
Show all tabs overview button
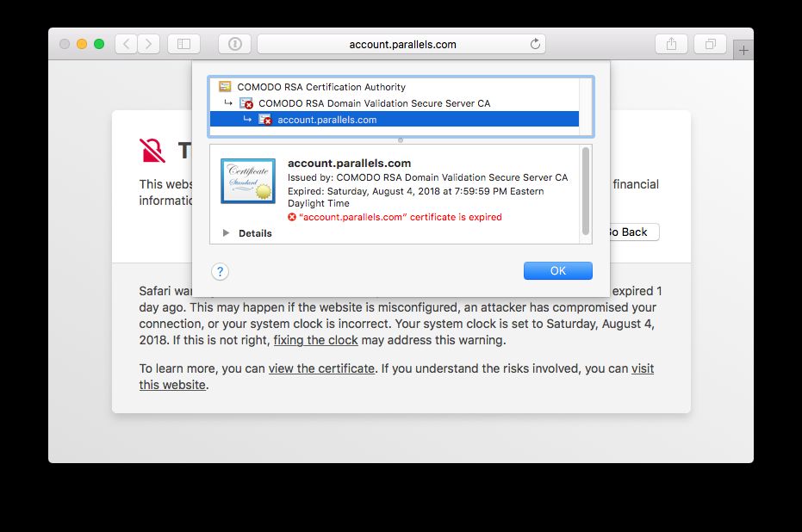pyautogui.click(x=711, y=44)
